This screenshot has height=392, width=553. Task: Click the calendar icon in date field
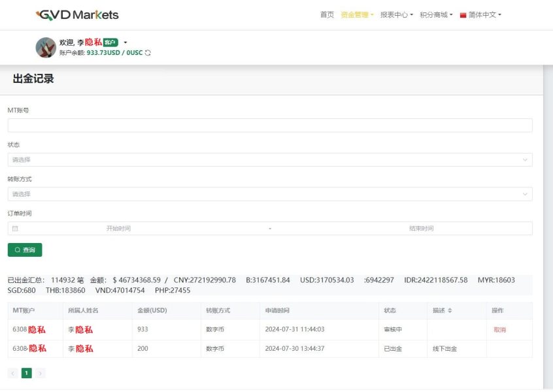15,229
